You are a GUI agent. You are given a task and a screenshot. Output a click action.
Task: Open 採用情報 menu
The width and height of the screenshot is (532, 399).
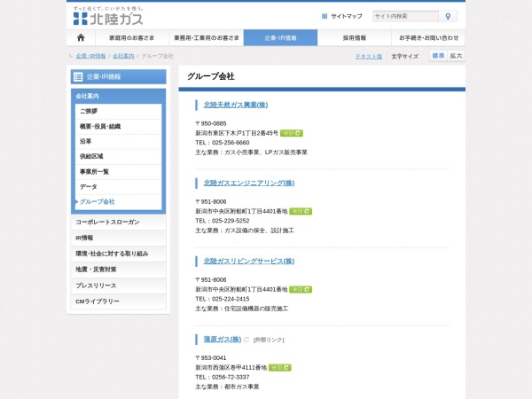pyautogui.click(x=354, y=37)
